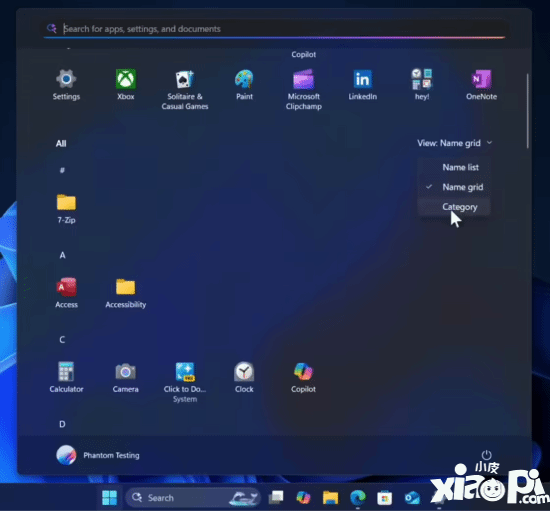Launch LinkedIn app
The height and width of the screenshot is (511, 550).
click(x=363, y=84)
